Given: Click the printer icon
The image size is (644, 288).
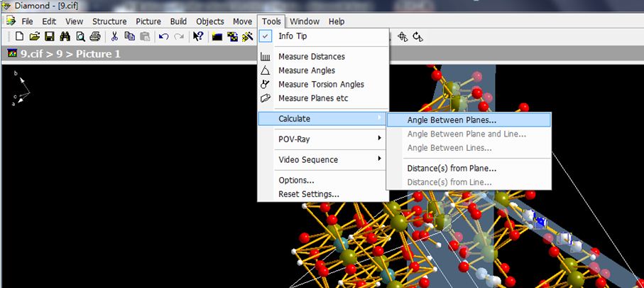Looking at the screenshot, I should coord(95,36).
